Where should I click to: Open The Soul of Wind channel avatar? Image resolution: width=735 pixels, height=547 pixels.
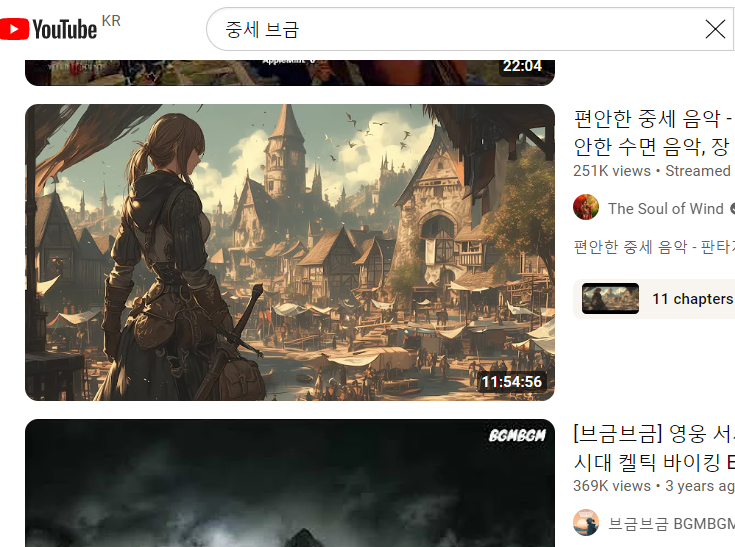(x=586, y=207)
